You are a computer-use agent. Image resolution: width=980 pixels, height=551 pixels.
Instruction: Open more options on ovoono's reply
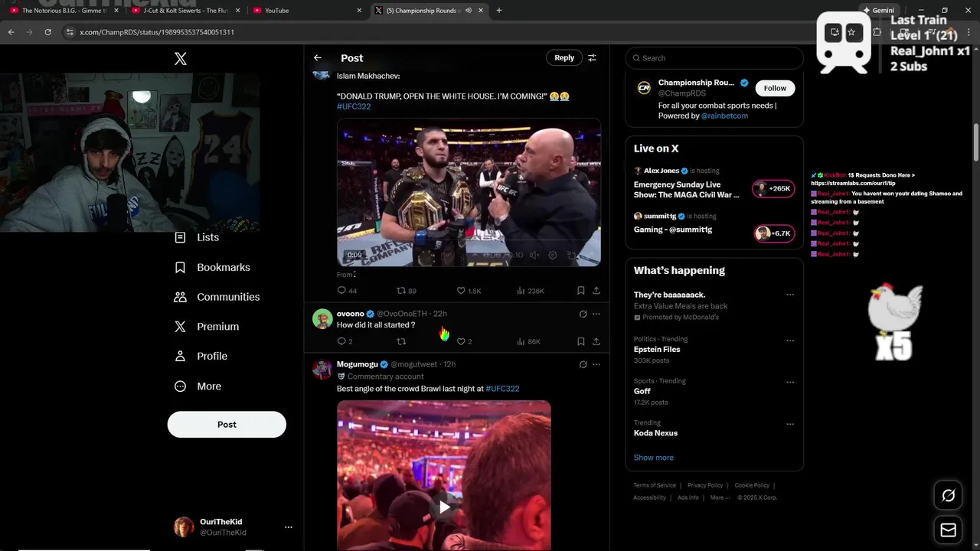point(596,314)
